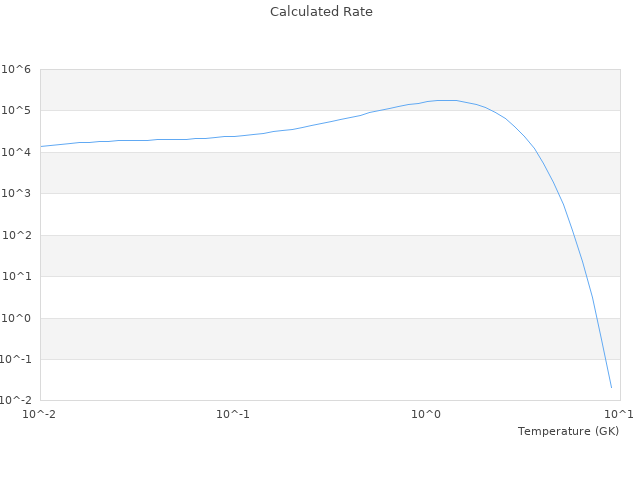Image resolution: width=640 pixels, height=480 pixels.
Task: Select the 10^-2 label on the y-axis
Action: (x=15, y=400)
